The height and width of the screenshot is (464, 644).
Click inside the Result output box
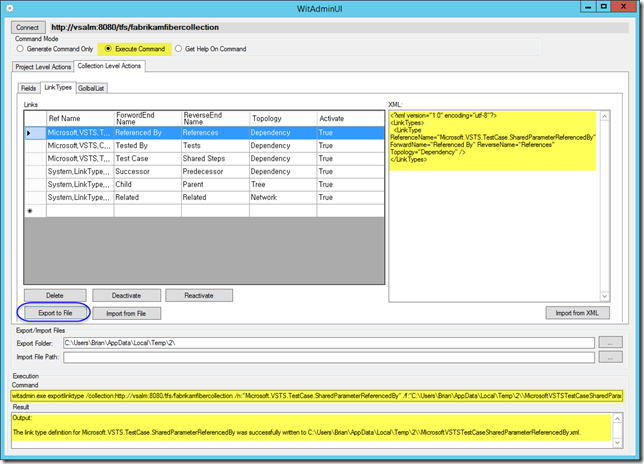coord(311,430)
